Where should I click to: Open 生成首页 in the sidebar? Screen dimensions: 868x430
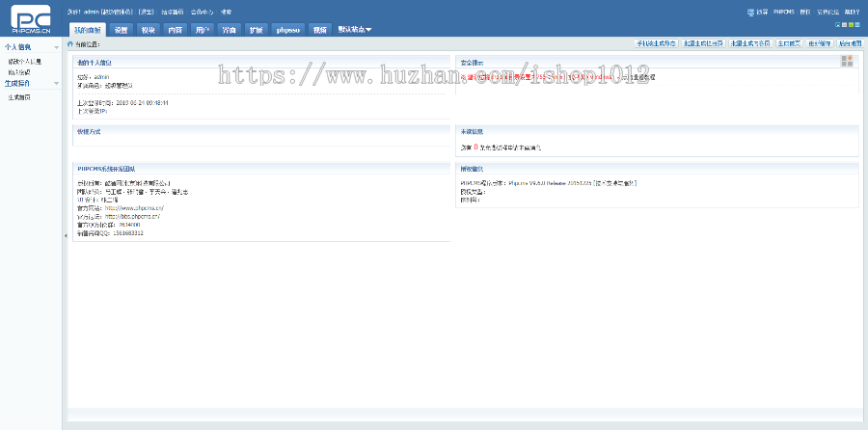pyautogui.click(x=19, y=97)
